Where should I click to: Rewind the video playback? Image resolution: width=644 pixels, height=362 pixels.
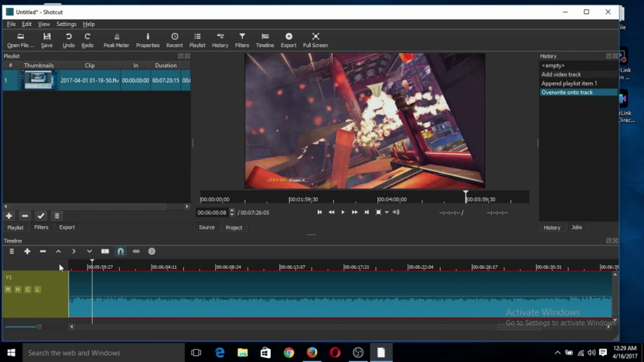click(332, 212)
